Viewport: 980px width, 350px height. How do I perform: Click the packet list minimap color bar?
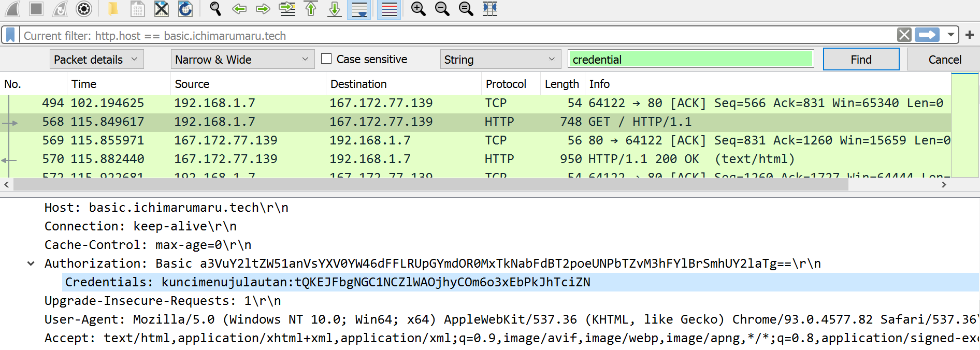[965, 125]
